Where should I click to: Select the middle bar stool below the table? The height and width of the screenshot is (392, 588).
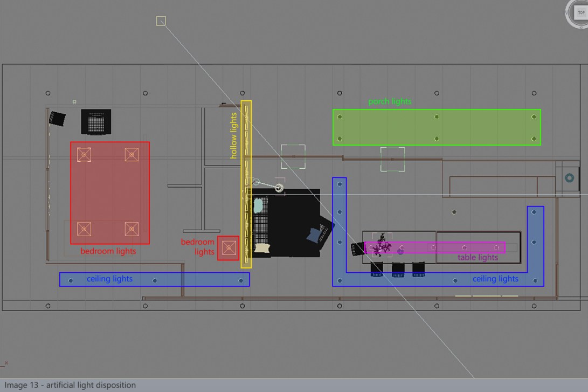398,269
